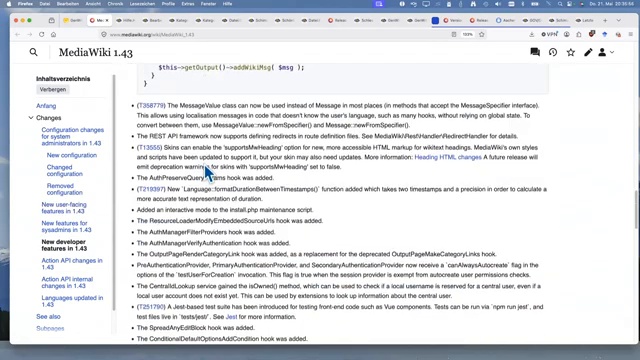Go to 'New user-facing features in 1.43'

click(64, 208)
